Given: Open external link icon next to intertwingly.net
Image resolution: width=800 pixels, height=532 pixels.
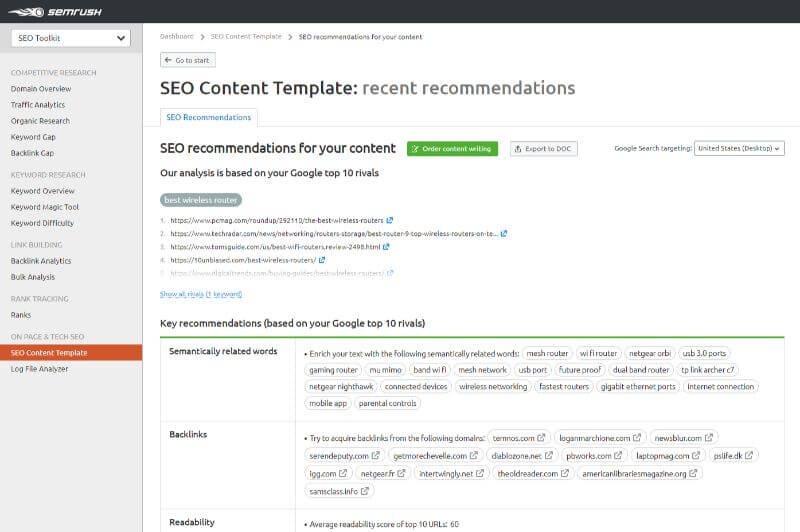Looking at the screenshot, I should point(480,473).
